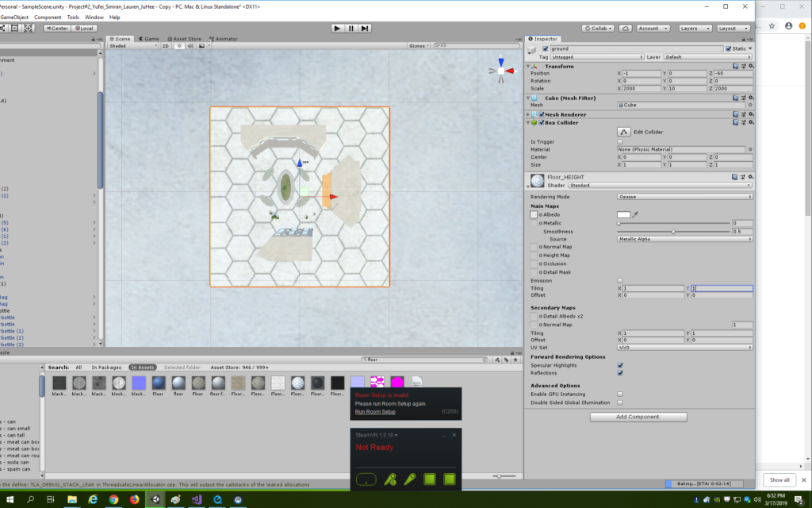The width and height of the screenshot is (812, 508).
Task: Select the Rect transform tool icon
Action: (x=15, y=29)
